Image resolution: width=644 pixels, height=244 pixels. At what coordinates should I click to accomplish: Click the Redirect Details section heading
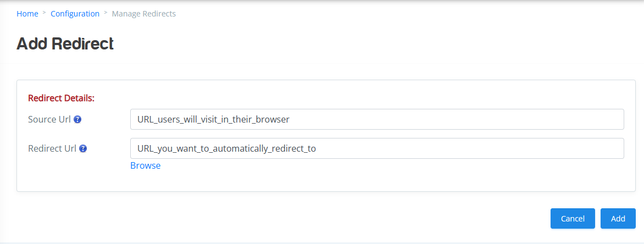61,98
